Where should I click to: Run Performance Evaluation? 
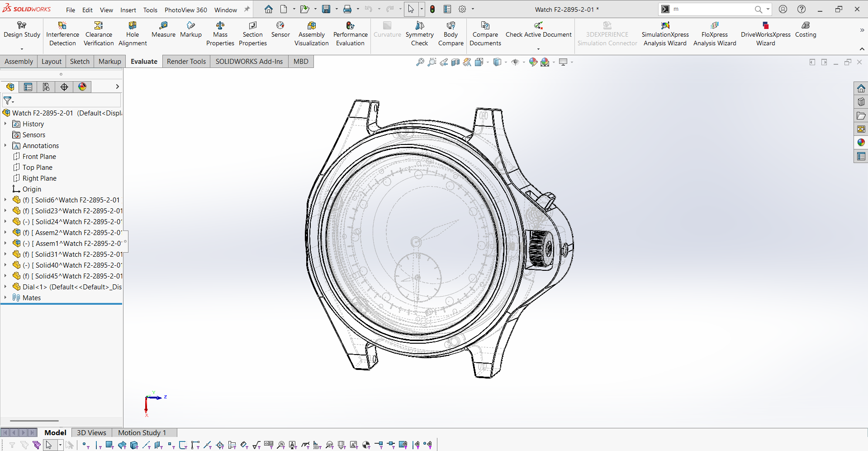[350, 34]
